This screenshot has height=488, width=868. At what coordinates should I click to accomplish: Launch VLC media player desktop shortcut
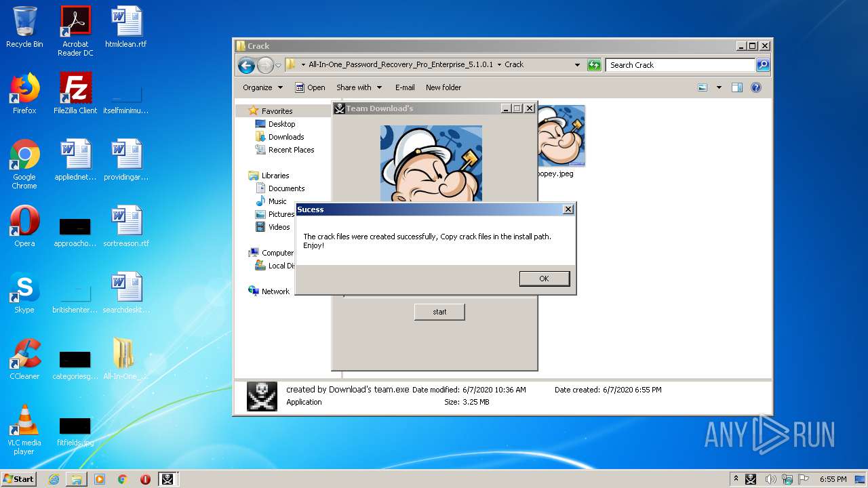(24, 430)
